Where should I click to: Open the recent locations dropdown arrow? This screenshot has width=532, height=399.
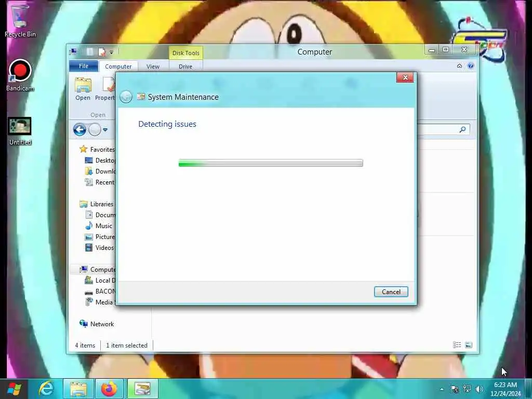[105, 129]
